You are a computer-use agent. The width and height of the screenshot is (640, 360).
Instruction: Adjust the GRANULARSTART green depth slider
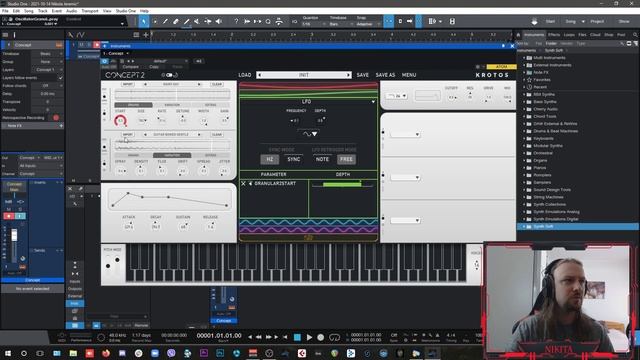(x=342, y=184)
